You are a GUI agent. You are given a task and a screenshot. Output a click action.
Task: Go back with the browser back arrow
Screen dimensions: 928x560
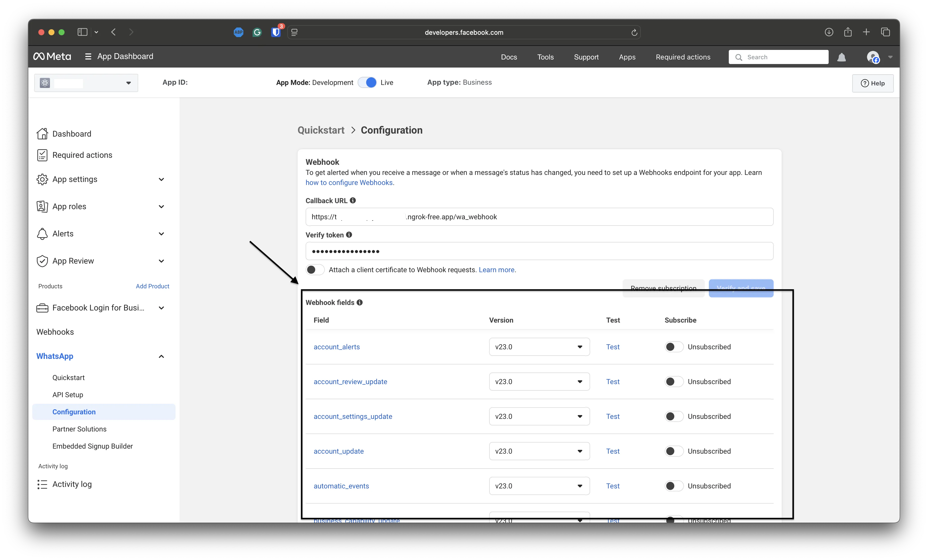click(113, 32)
